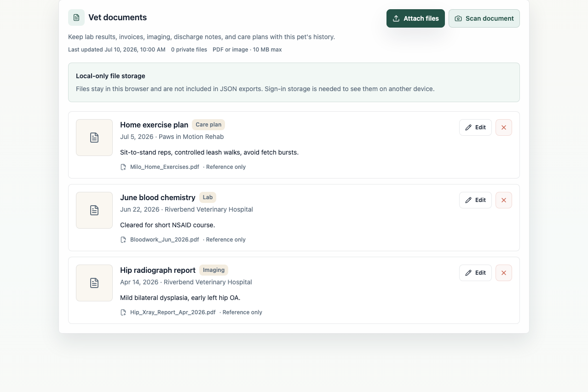Delete the Home exercise plan document
This screenshot has height=392, width=588.
coord(504,127)
